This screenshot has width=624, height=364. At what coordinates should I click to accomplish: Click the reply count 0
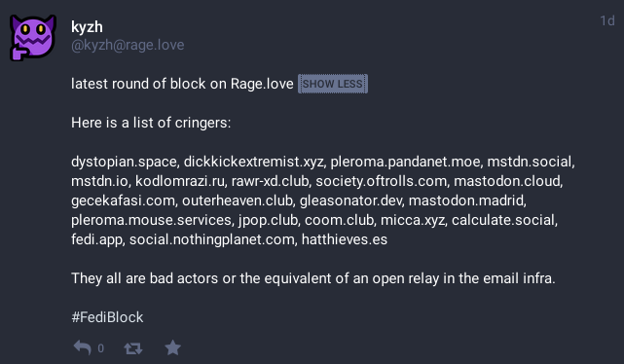pyautogui.click(x=100, y=348)
